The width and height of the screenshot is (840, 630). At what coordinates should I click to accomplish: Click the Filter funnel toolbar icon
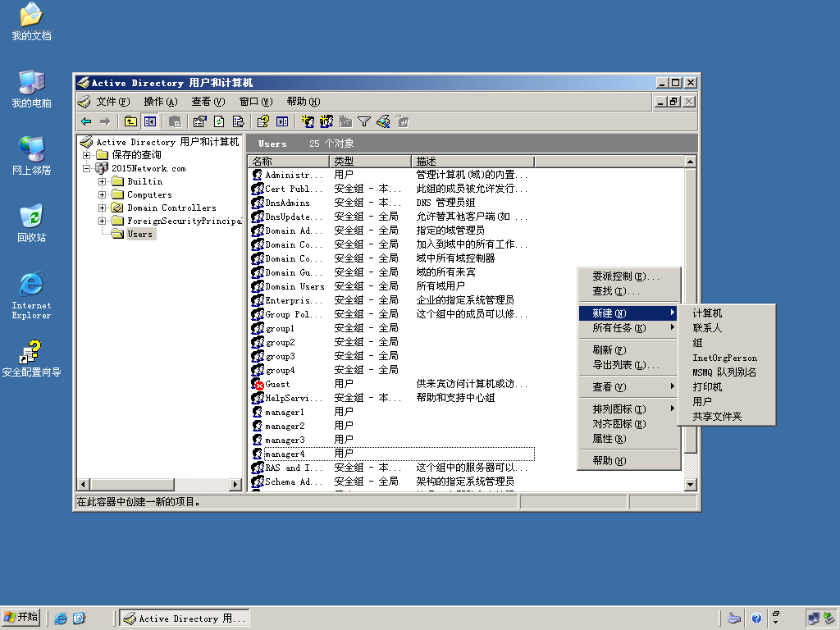click(x=364, y=121)
